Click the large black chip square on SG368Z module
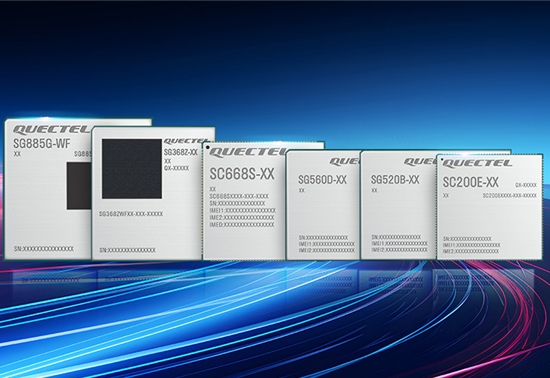The width and height of the screenshot is (550, 378). [x=132, y=169]
